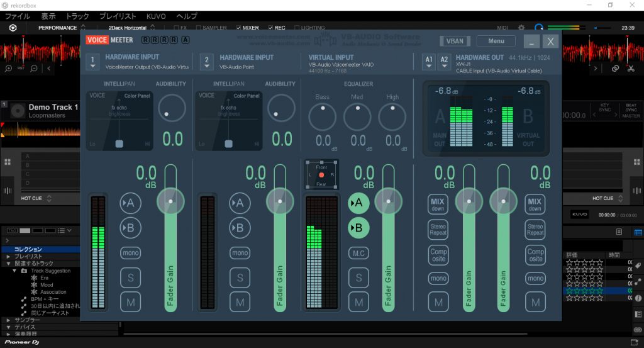Toggle the FX checkbox in rekordbox
Screen dimensions: 644x348
[x=176, y=28]
